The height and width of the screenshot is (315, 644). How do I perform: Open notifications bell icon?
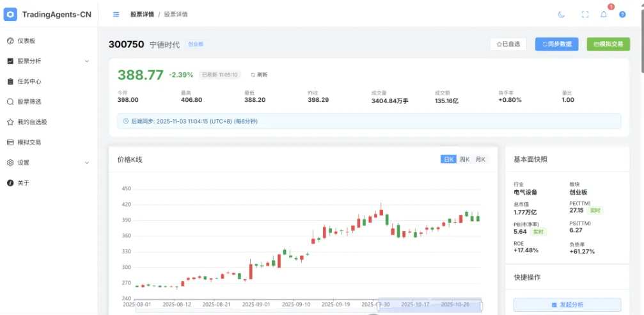(603, 14)
